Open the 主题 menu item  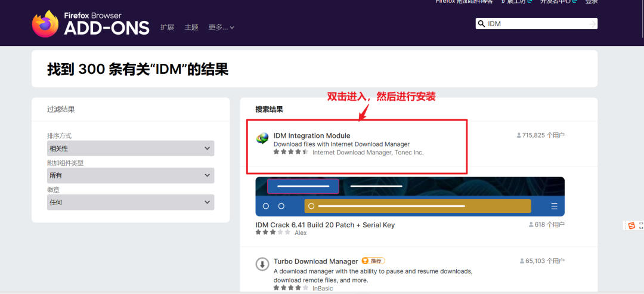click(191, 27)
